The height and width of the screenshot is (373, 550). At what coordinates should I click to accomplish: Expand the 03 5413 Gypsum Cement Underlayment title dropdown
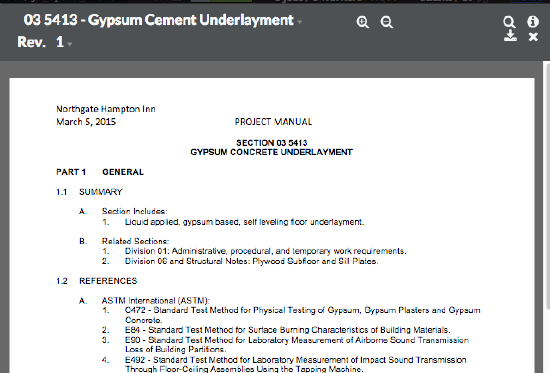[x=300, y=22]
